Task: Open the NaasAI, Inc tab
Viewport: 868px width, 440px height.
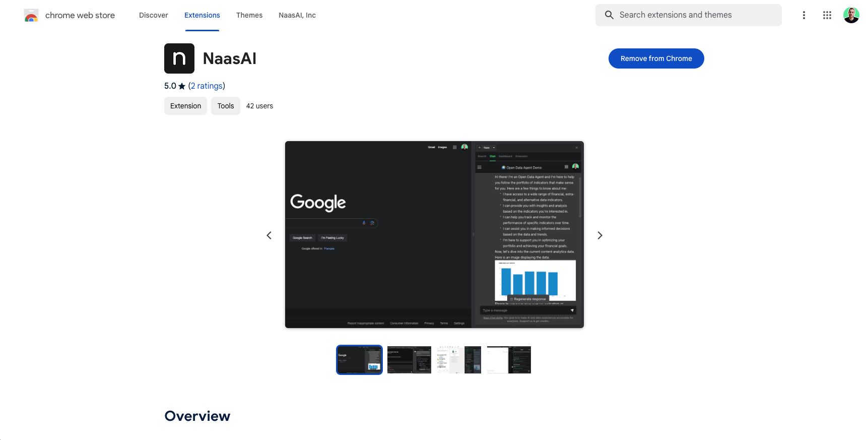Action: pos(297,15)
